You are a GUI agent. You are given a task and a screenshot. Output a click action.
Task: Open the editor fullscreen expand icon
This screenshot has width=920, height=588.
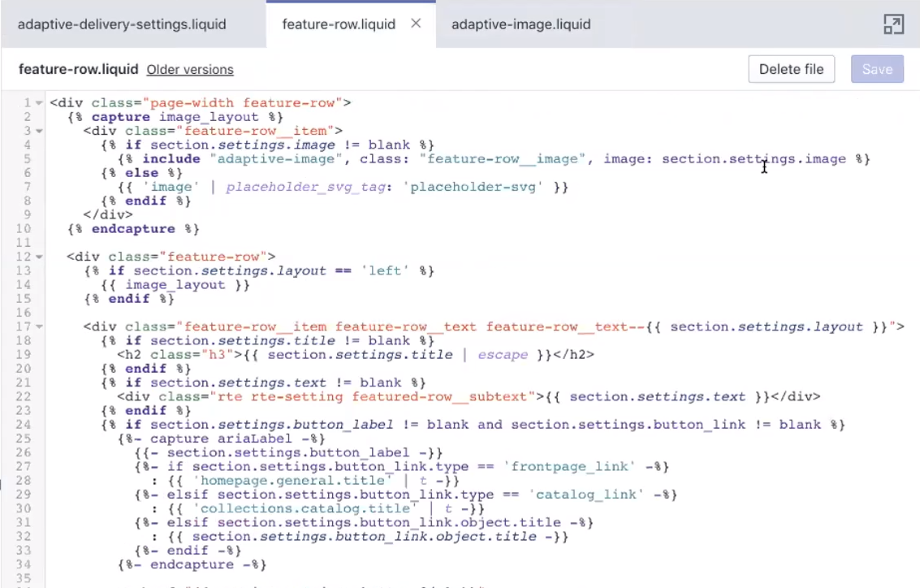pos(893,24)
